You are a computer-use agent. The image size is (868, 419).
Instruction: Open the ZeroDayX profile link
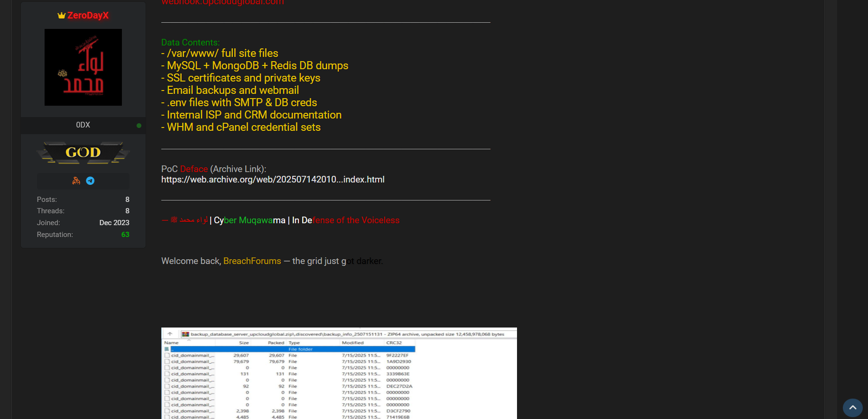tap(88, 16)
